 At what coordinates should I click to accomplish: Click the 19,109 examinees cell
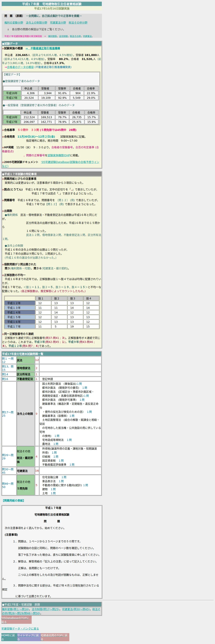pos(47,98)
